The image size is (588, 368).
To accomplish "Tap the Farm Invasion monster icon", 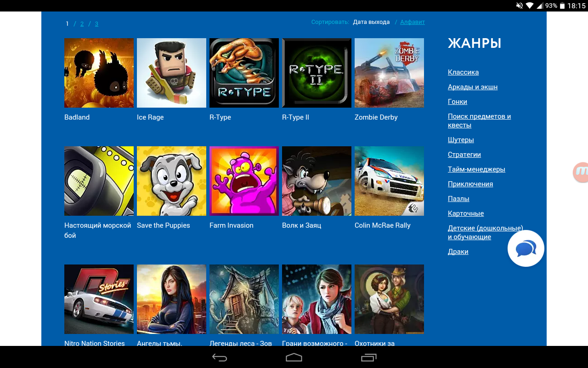I will (x=244, y=181).
